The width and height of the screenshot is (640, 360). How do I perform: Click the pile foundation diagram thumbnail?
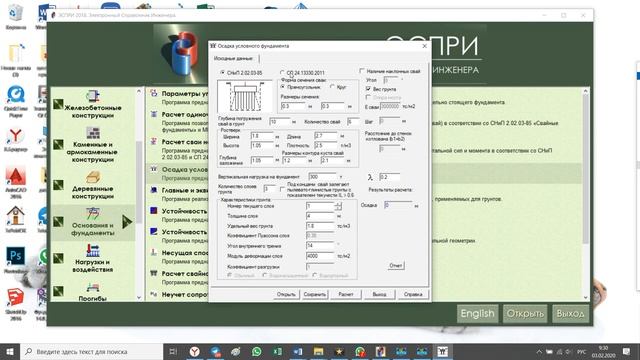(x=244, y=96)
